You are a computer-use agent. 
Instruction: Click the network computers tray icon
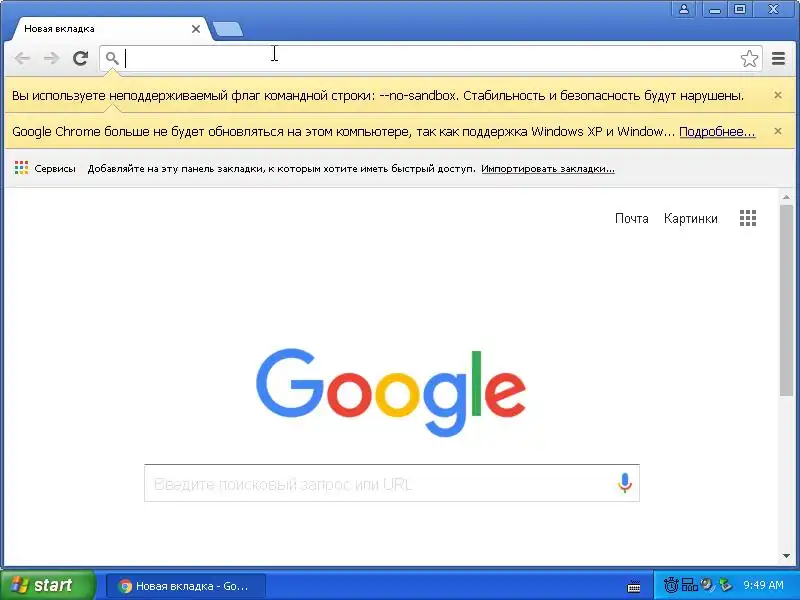[689, 585]
